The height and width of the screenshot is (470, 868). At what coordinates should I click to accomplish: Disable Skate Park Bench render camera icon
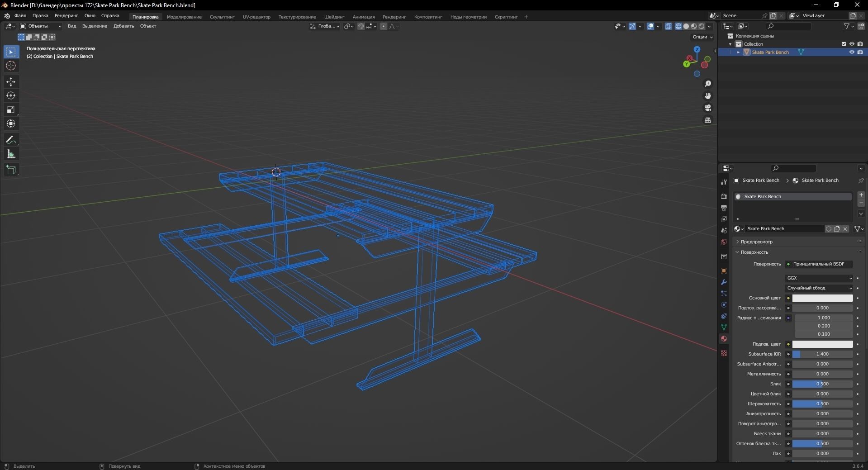click(860, 52)
